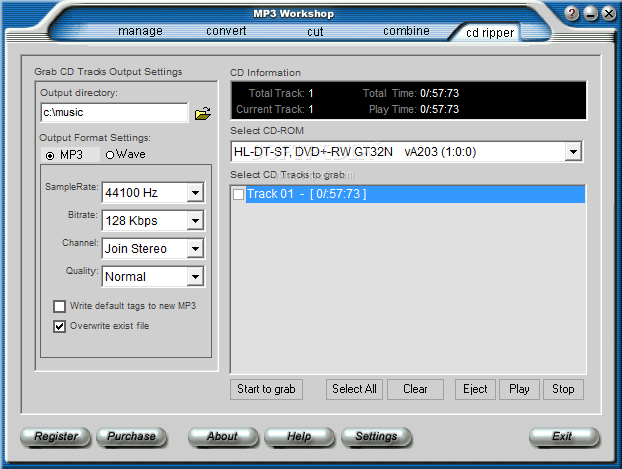Image resolution: width=622 pixels, height=469 pixels.
Task: Switch to the manage tab
Action: point(140,31)
